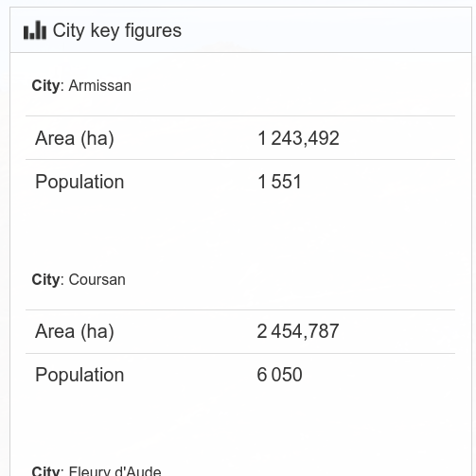Click the Armissan population value 1 551
Viewport: 476px width, 476px height.
[x=279, y=182]
